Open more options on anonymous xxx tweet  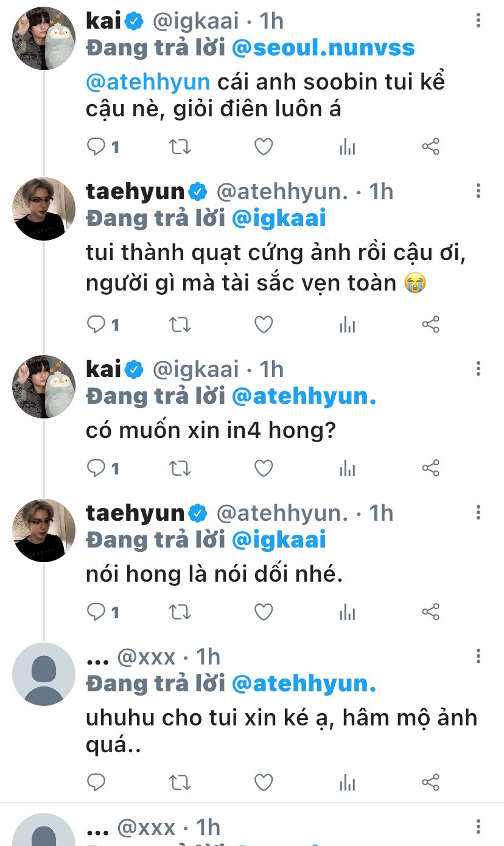(x=478, y=657)
